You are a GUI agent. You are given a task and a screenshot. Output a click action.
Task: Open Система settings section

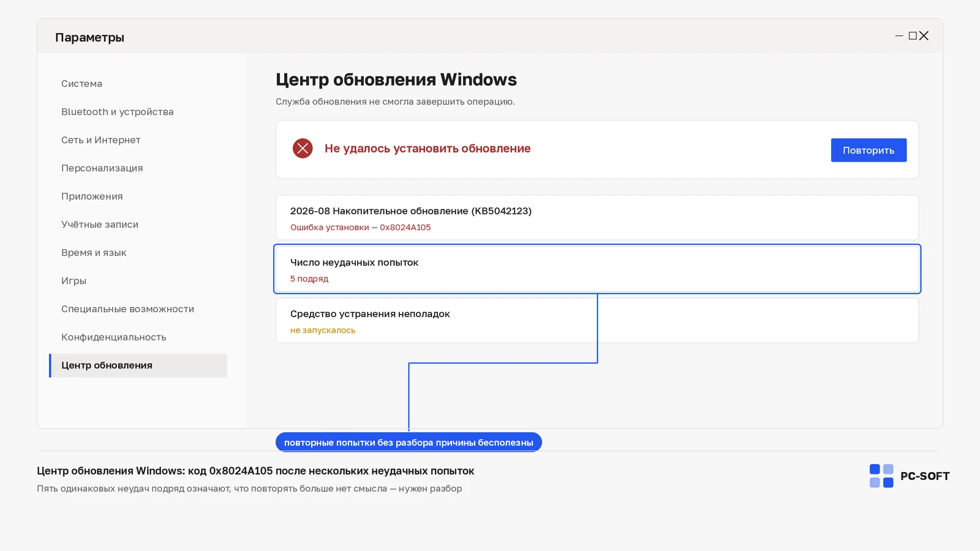pos(81,84)
